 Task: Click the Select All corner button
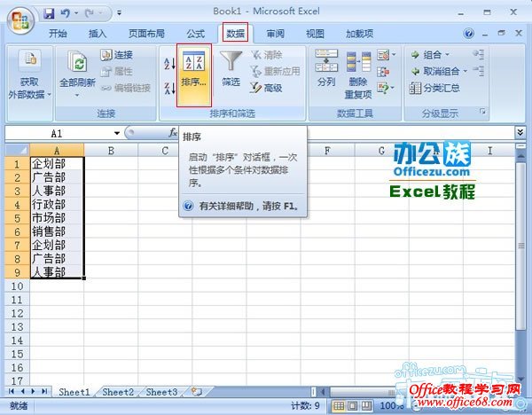coord(17,151)
